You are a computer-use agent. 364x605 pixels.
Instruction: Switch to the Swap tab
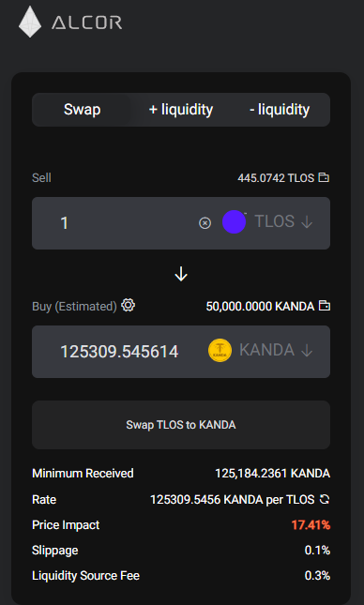point(82,110)
